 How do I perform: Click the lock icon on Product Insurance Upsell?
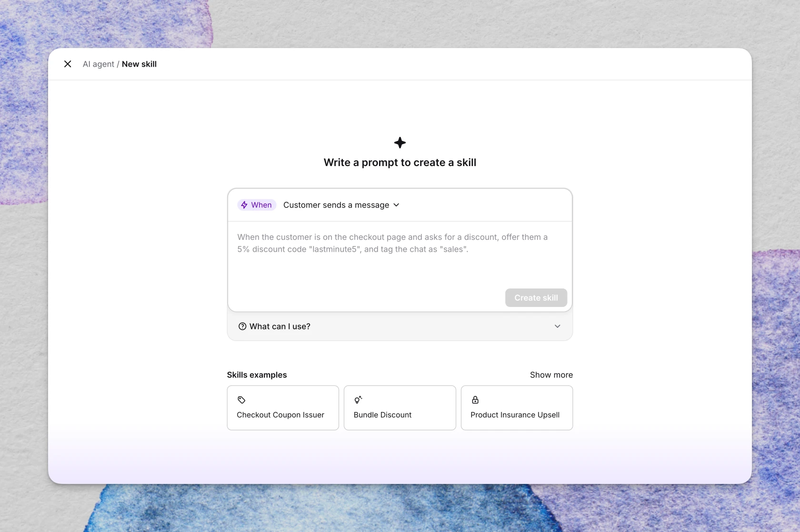[475, 400]
